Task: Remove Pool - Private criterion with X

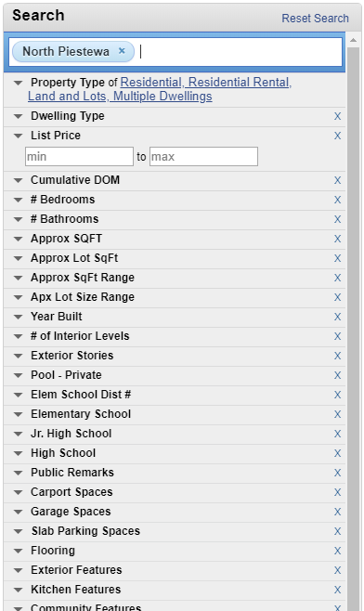Action: click(x=337, y=375)
